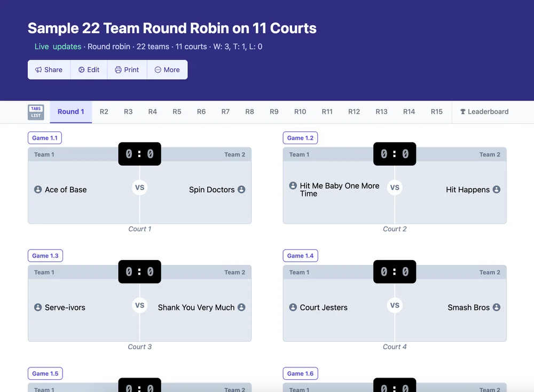
Task: Switch to the R5 round tab
Action: 177,112
